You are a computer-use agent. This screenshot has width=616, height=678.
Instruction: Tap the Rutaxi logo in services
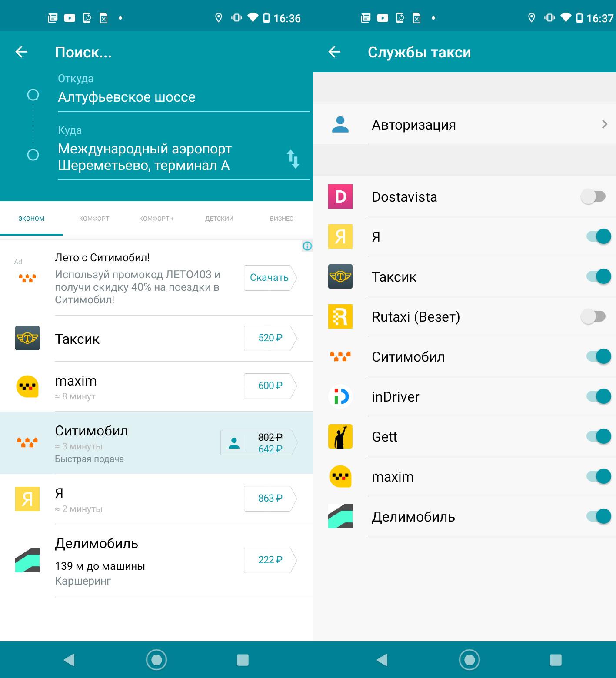[340, 316]
